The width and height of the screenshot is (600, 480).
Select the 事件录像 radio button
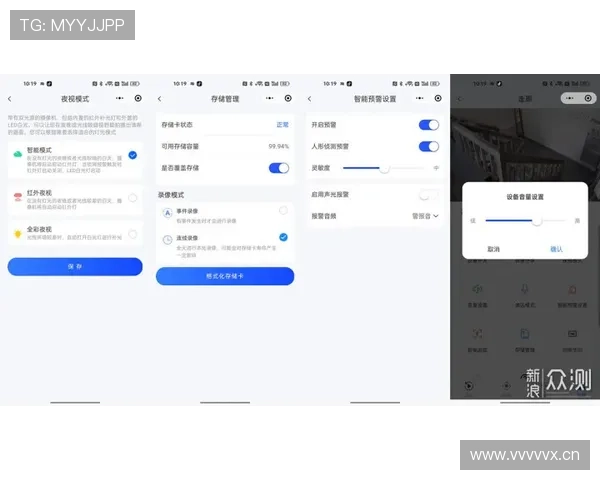(x=283, y=210)
